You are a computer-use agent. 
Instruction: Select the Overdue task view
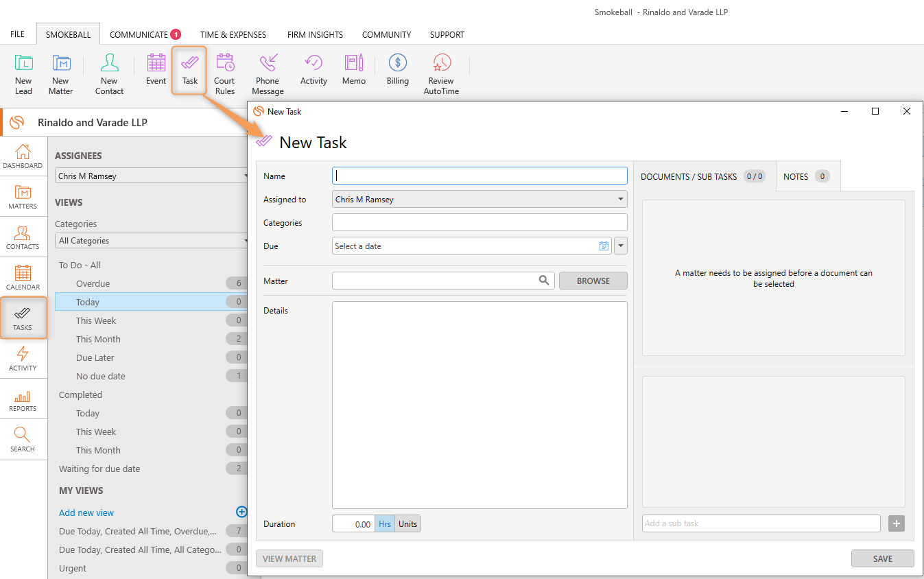point(152,283)
